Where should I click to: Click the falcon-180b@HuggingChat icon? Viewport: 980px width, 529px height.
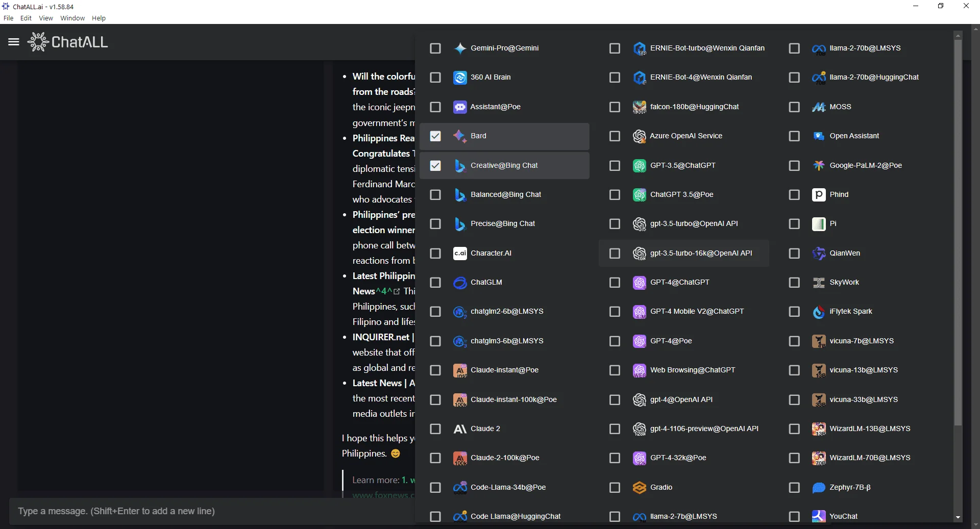tap(640, 107)
